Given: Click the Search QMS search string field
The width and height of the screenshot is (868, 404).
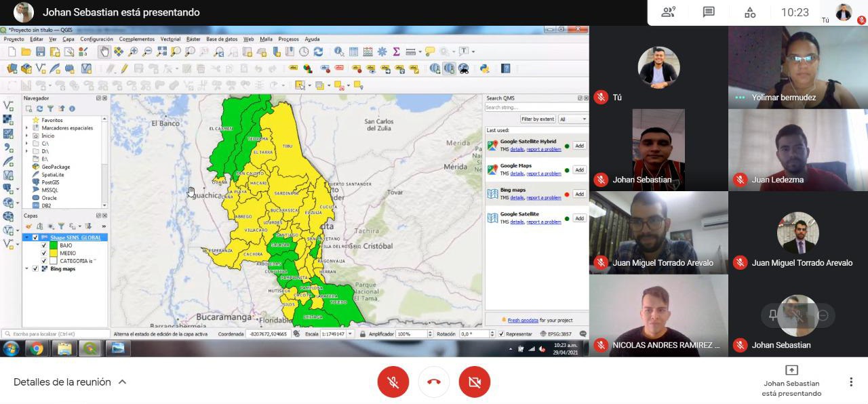Looking at the screenshot, I should 536,108.
